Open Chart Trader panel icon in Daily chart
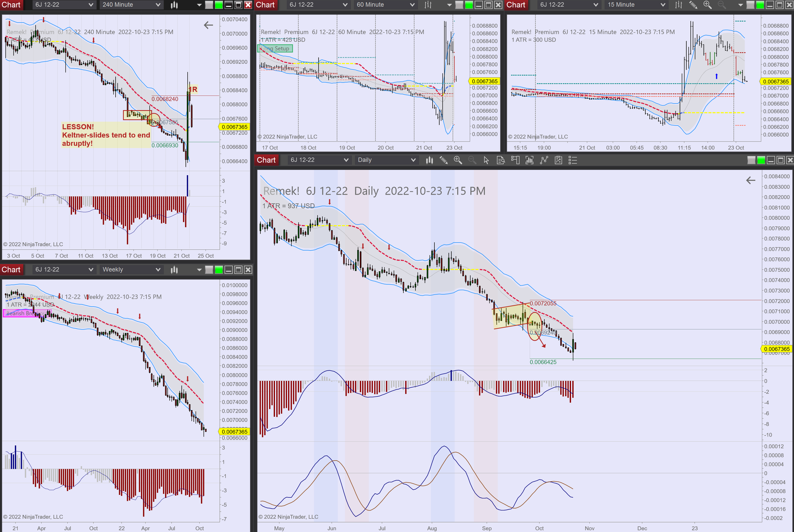The height and width of the screenshot is (532, 794). pyautogui.click(x=515, y=160)
